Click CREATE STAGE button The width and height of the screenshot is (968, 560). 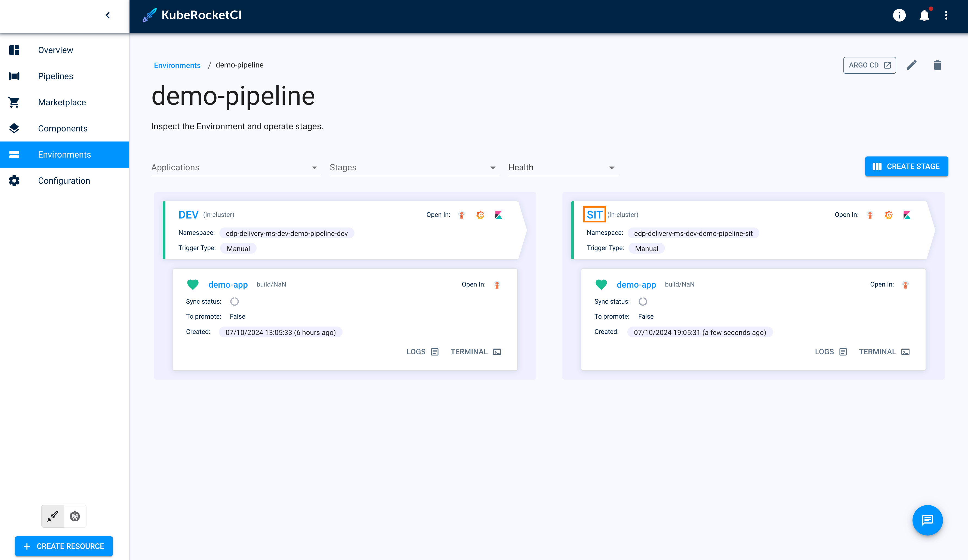pos(907,167)
